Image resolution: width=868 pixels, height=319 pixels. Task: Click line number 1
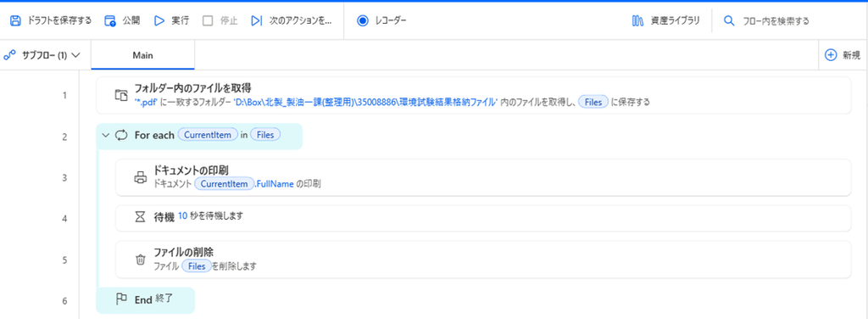pos(64,95)
